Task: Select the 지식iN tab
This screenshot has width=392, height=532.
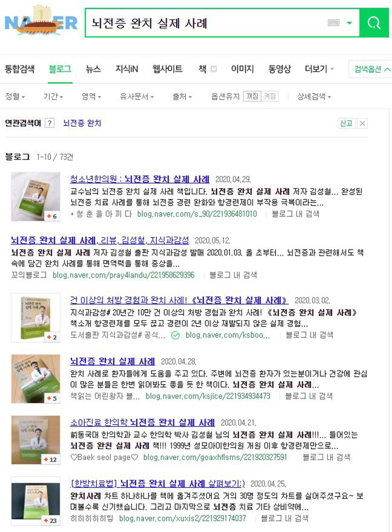Action: click(x=127, y=69)
